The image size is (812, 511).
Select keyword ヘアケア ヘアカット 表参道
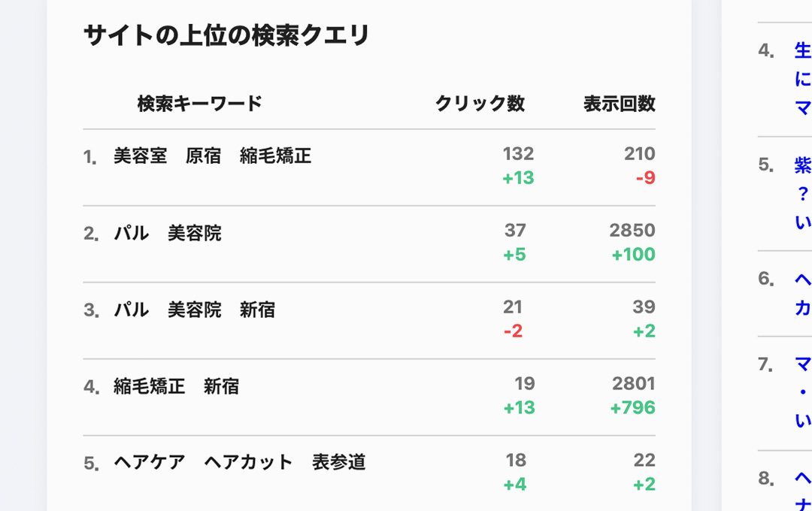pyautogui.click(x=239, y=462)
